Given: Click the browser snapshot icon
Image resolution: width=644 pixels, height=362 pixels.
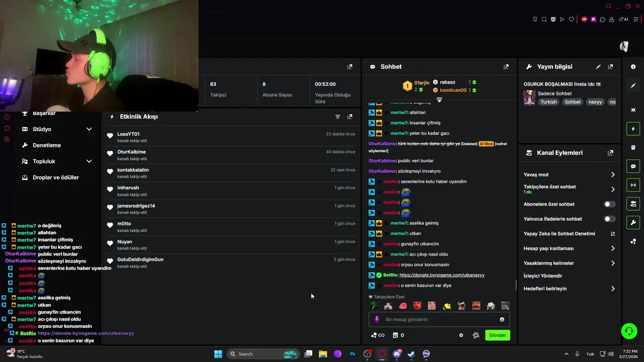Looking at the screenshot, I should (x=544, y=19).
